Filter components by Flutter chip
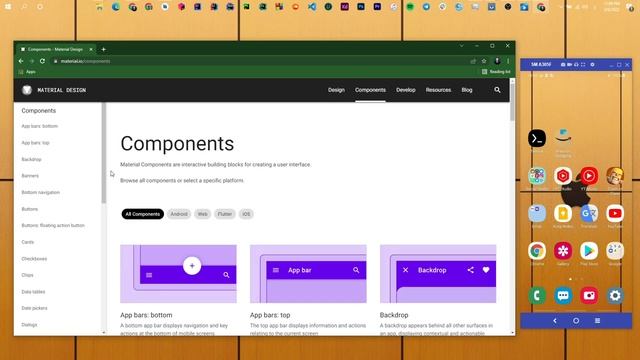Screen dimensions: 640x360 [224, 214]
